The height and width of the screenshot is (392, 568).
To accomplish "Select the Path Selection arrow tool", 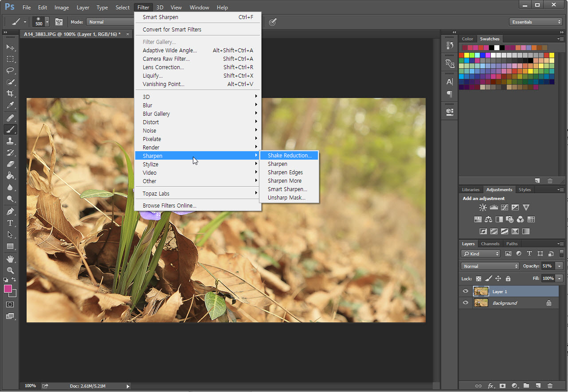I will click(x=10, y=234).
